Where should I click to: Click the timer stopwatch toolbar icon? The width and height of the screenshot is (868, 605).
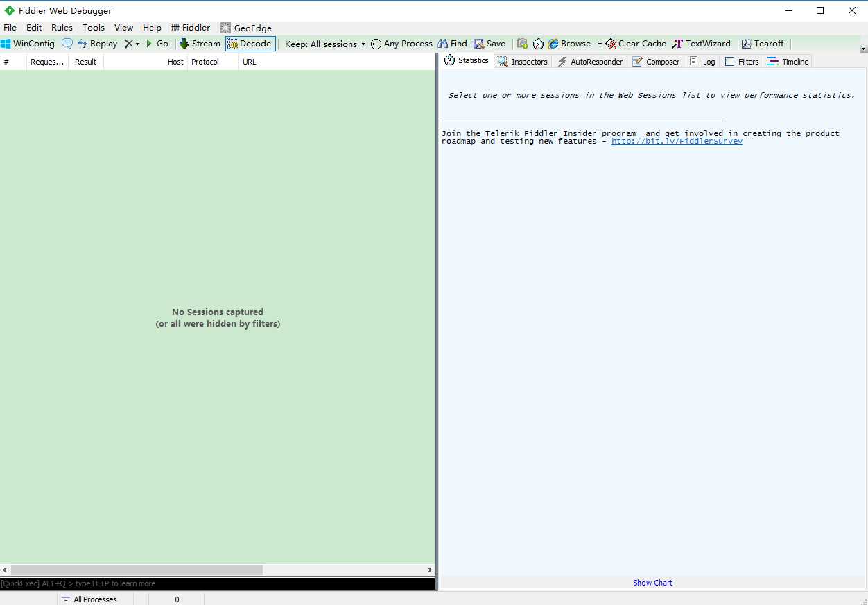click(538, 44)
